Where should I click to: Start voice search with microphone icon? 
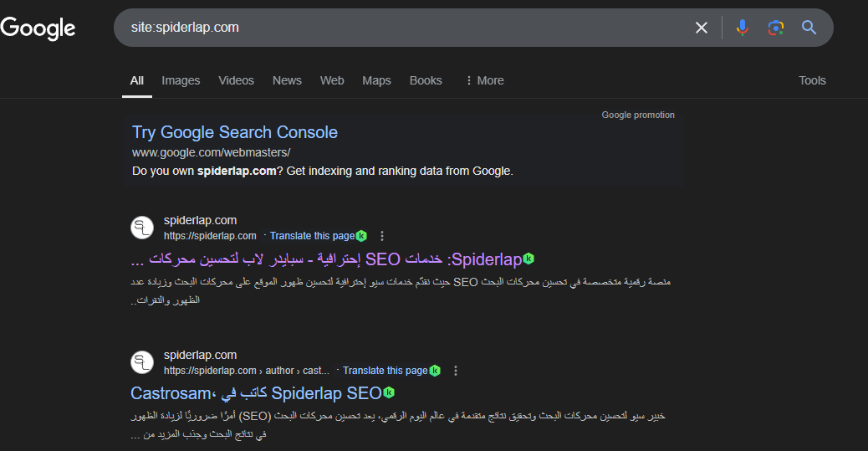(742, 28)
